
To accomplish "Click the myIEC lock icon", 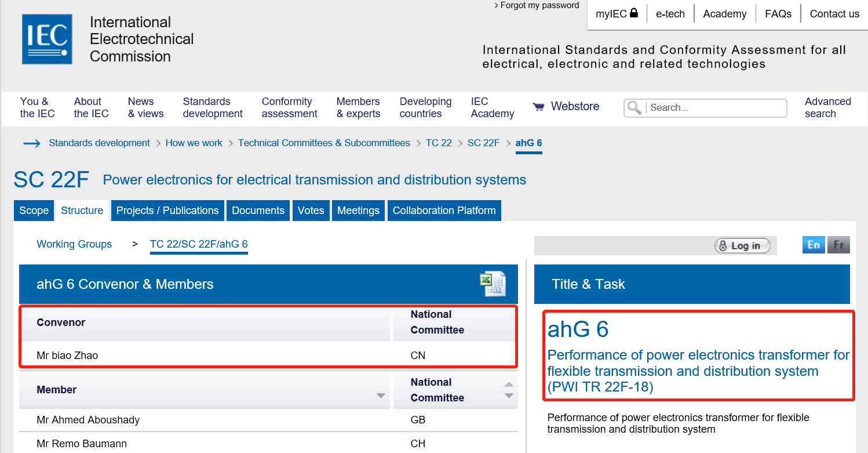I will click(634, 13).
